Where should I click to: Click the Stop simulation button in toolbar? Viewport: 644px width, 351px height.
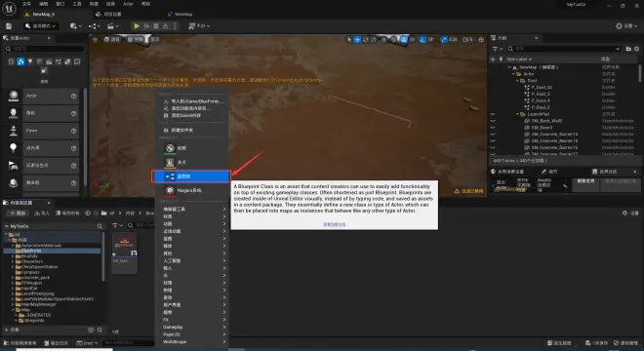point(156,26)
